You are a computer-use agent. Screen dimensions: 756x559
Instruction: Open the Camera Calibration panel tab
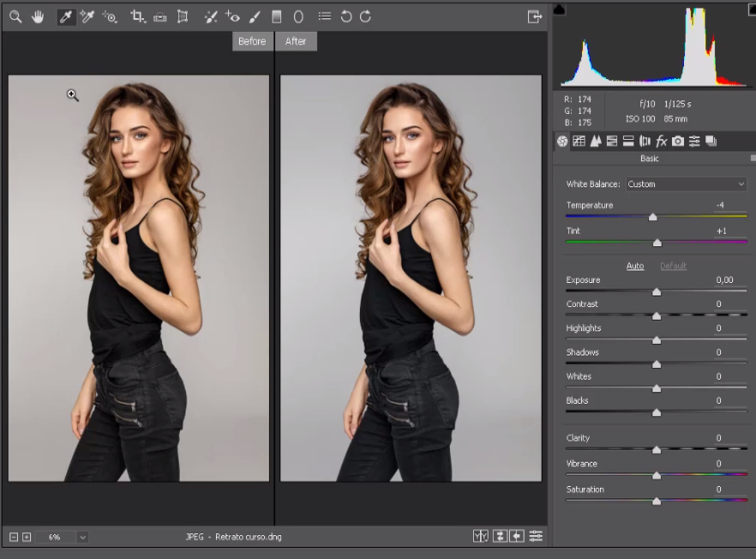(678, 141)
